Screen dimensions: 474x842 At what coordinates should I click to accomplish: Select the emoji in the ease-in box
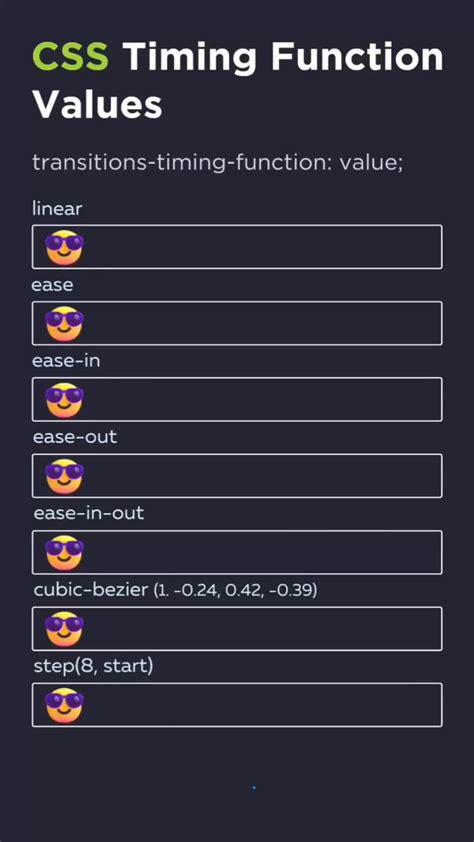click(64, 400)
